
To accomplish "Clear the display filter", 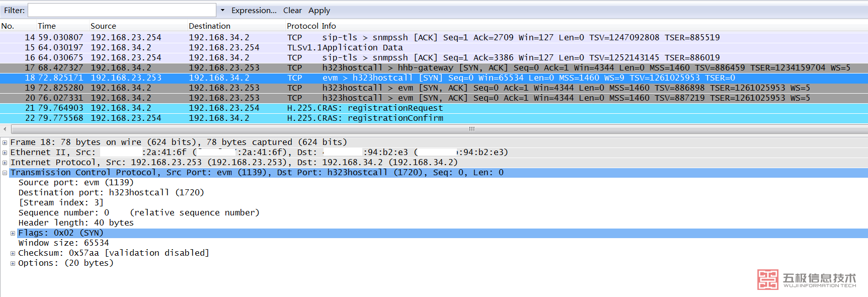I will pos(292,10).
